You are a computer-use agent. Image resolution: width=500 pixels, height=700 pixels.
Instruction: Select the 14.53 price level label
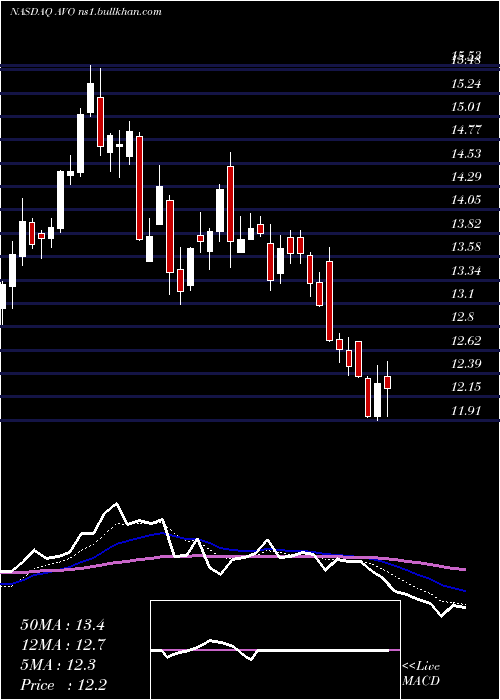[x=466, y=154]
